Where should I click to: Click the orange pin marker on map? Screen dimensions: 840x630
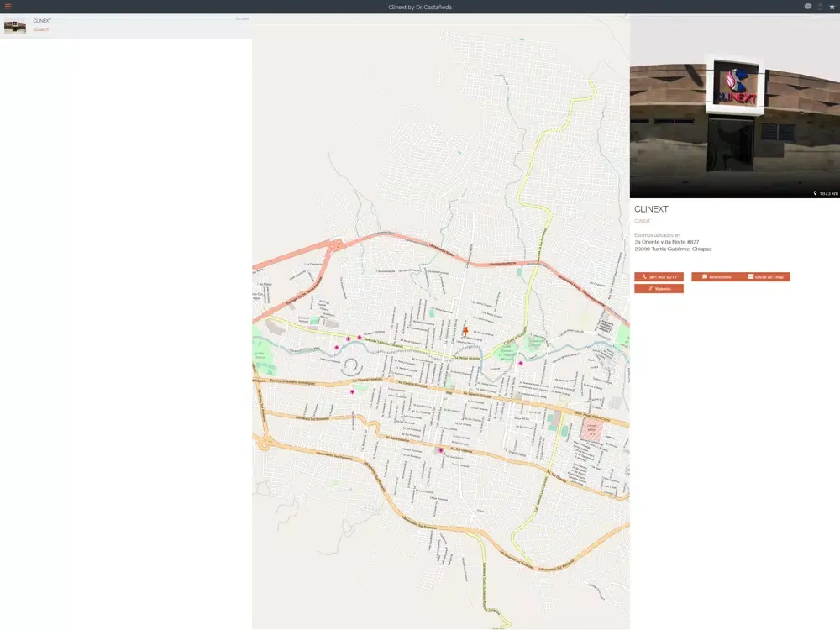(x=465, y=330)
